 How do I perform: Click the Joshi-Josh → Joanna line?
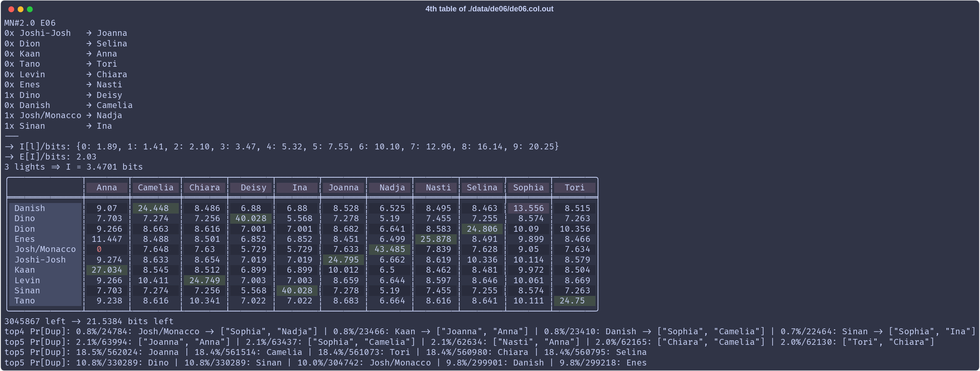(66, 33)
